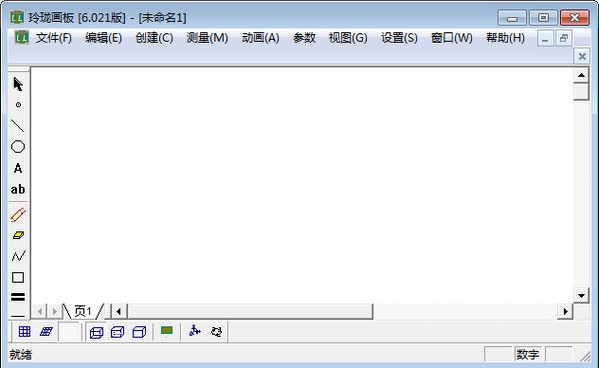Select the circle tool
This screenshot has width=599, height=368.
tap(18, 147)
